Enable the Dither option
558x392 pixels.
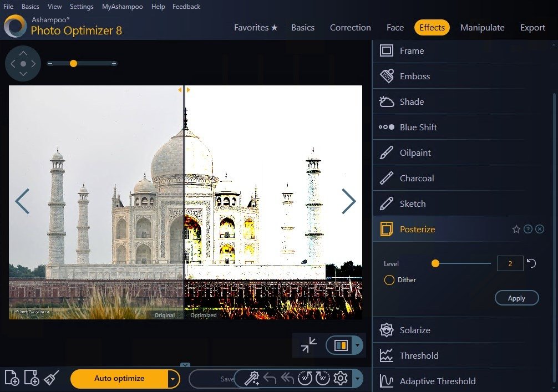pyautogui.click(x=389, y=280)
